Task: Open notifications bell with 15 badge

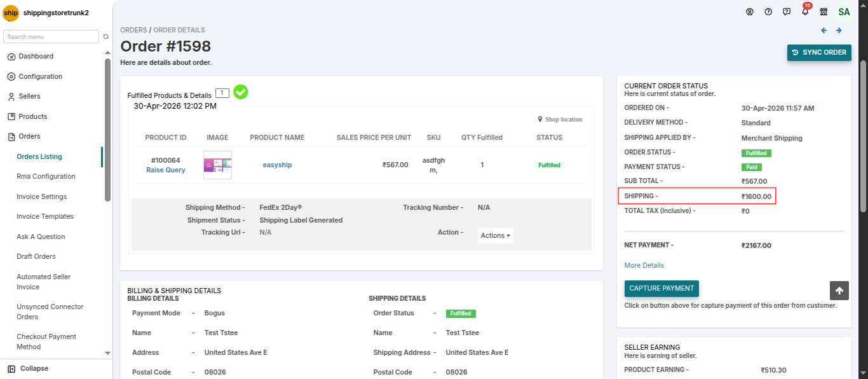Action: coord(806,10)
